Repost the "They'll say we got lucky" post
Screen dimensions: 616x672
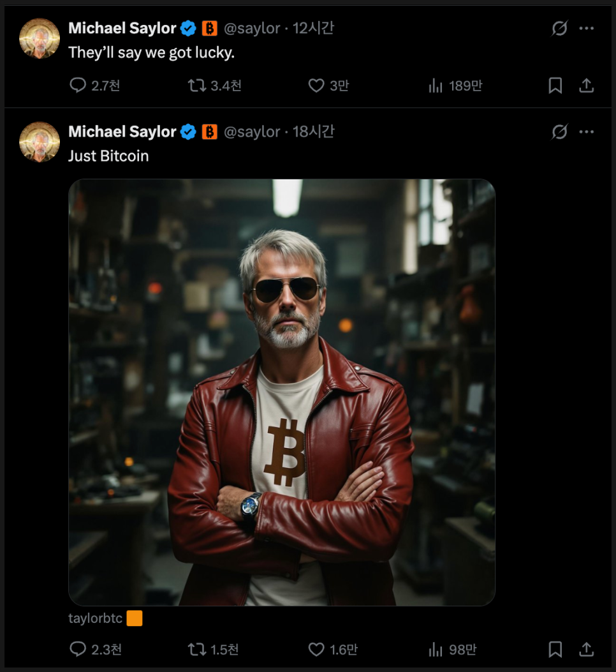point(196,86)
